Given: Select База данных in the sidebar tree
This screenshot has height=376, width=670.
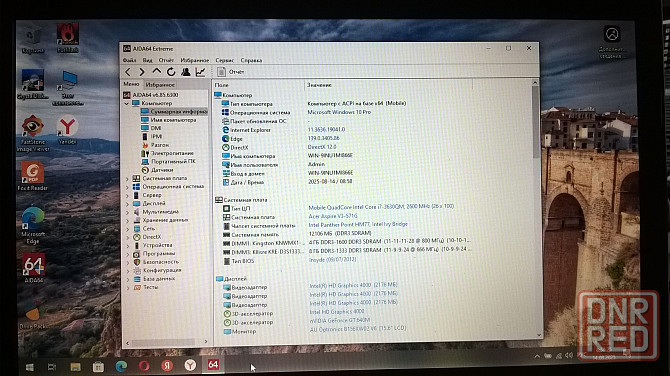Looking at the screenshot, I should [x=154, y=279].
